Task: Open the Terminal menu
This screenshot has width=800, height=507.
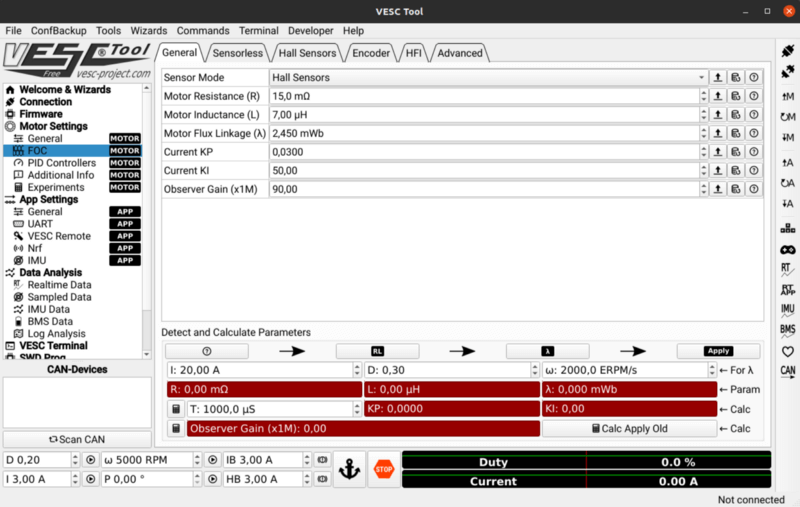Action: click(x=259, y=31)
